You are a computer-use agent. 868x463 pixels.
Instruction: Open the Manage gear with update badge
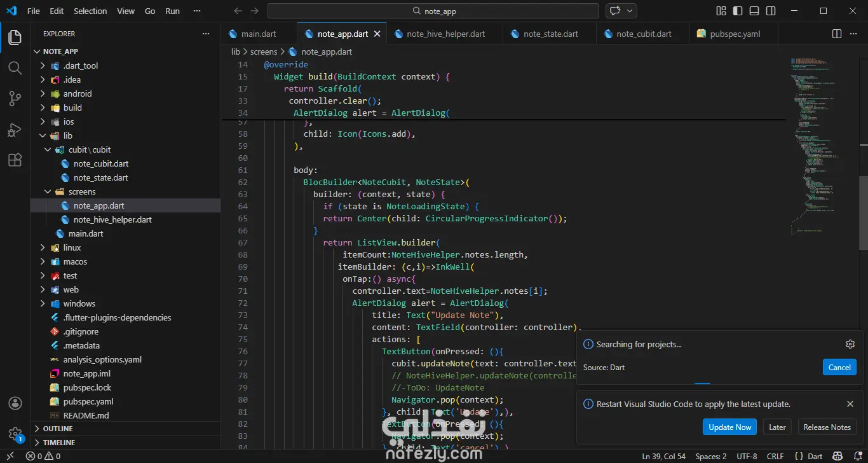click(15, 434)
